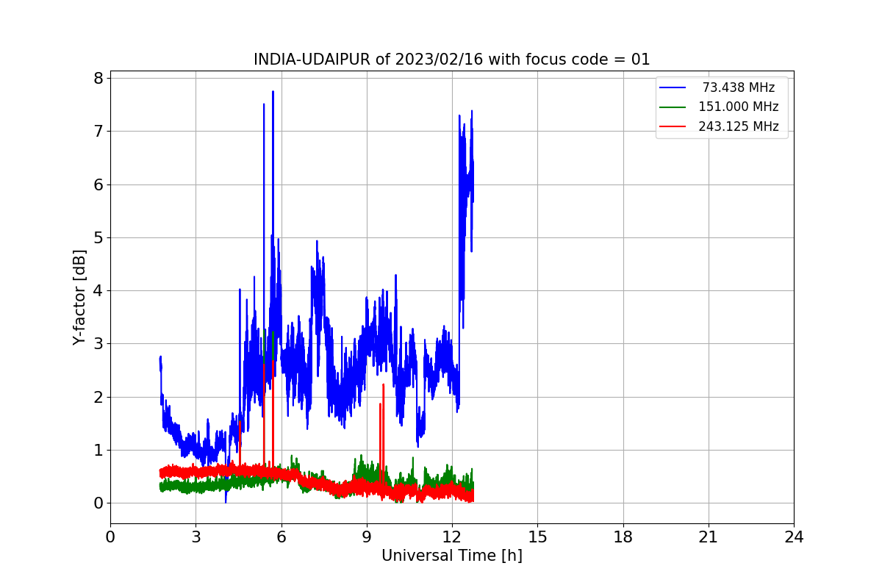Click the Universal Time [h] axis label
The width and height of the screenshot is (882, 588).
tap(451, 556)
